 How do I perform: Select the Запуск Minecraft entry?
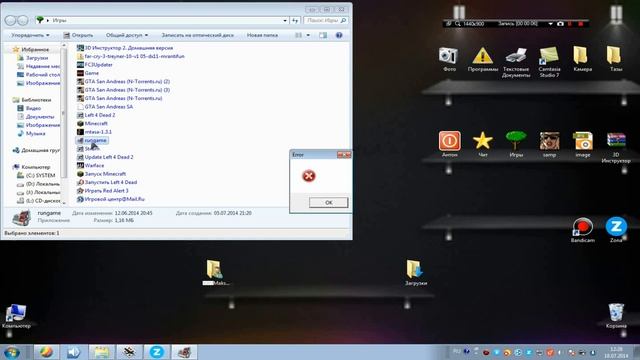[102, 174]
